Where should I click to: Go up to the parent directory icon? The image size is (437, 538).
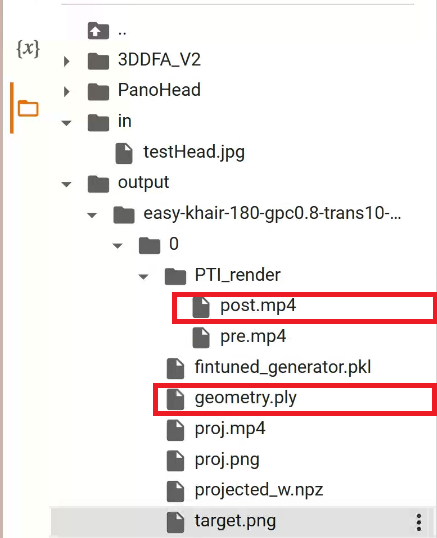98,31
